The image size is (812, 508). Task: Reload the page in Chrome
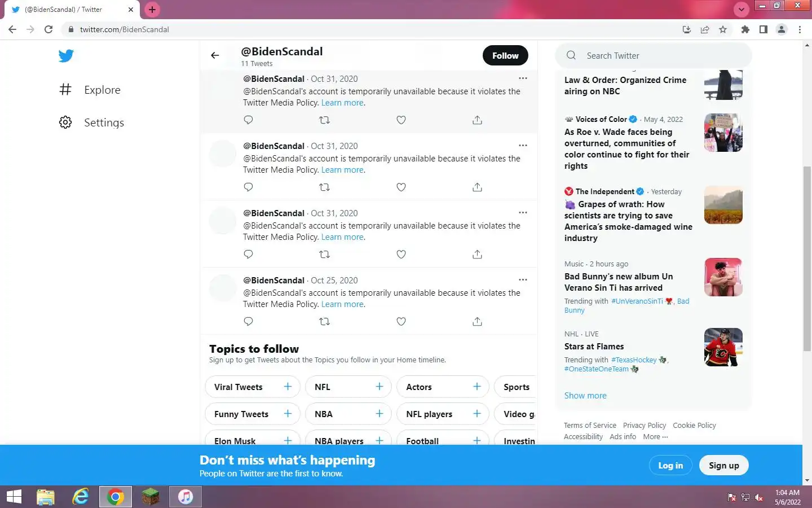click(x=48, y=29)
